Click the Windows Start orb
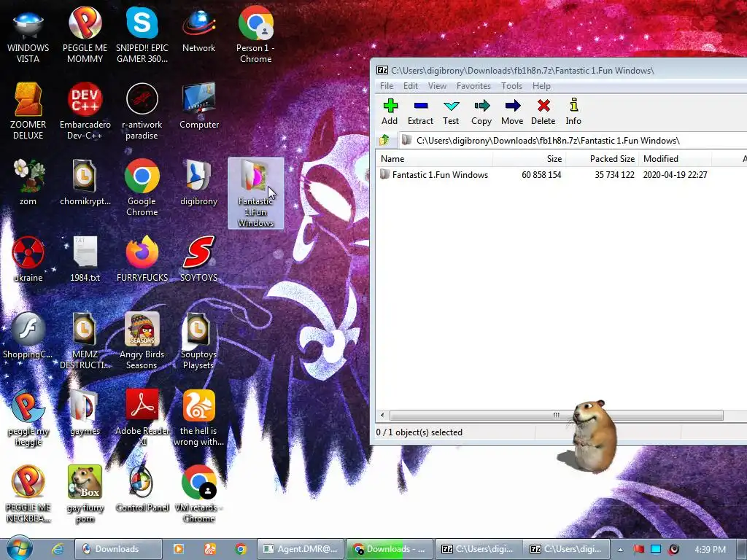747x560 pixels. pos(19,548)
